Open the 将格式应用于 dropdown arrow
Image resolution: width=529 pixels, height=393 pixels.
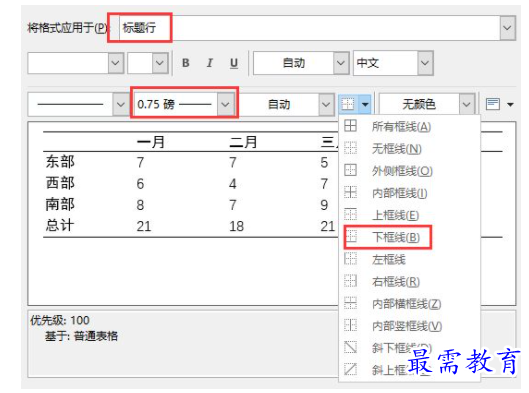(507, 28)
